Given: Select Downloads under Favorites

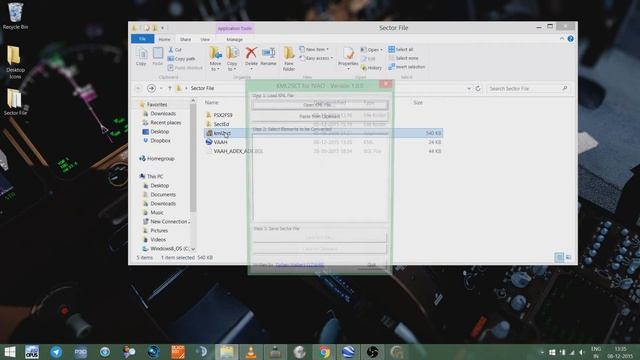Looking at the screenshot, I should tap(163, 113).
